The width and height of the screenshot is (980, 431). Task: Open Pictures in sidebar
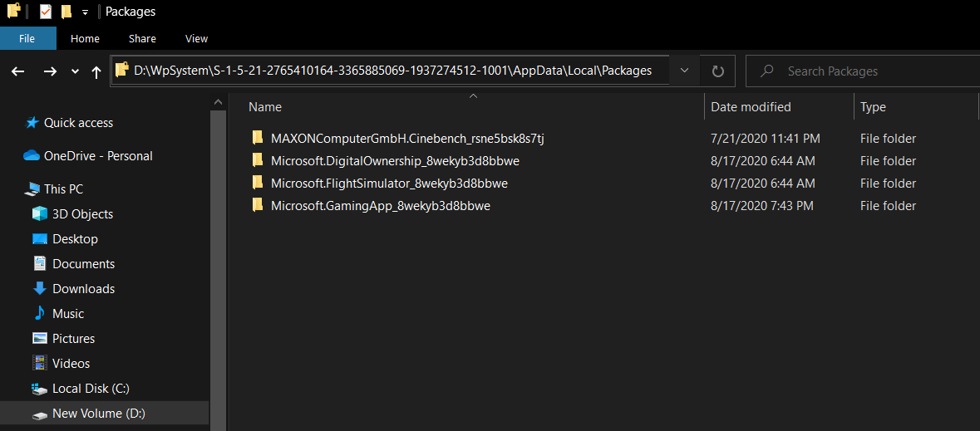(x=74, y=339)
